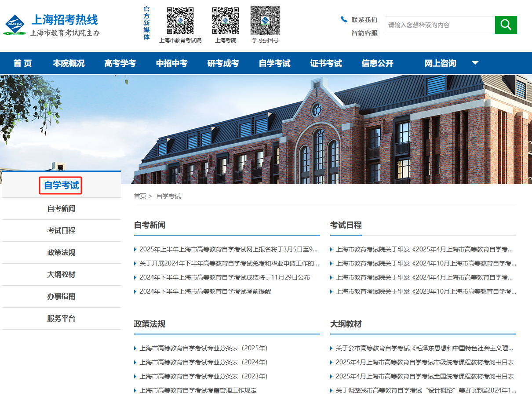The width and height of the screenshot is (532, 396).
Task: Click the green magnifier search icon
Action: click(506, 25)
